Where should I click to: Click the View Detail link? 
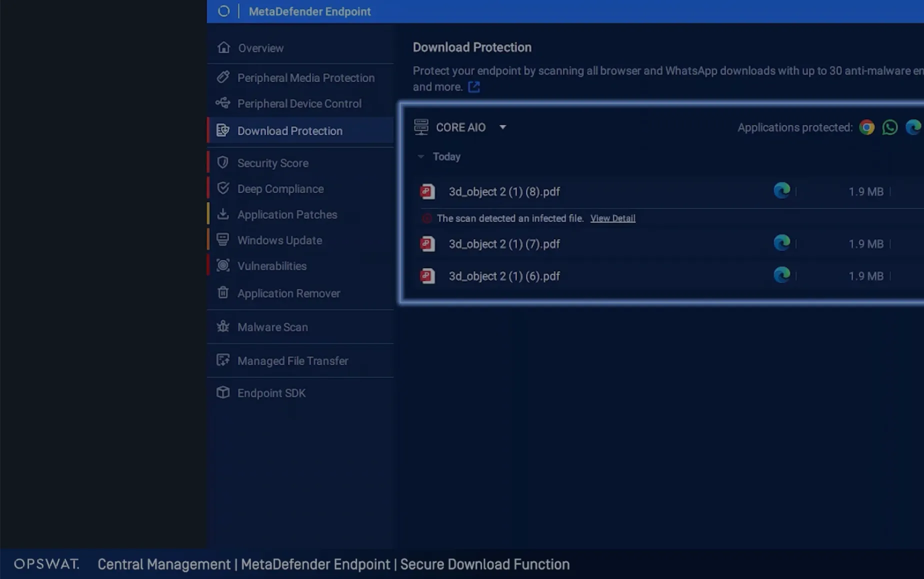click(612, 218)
